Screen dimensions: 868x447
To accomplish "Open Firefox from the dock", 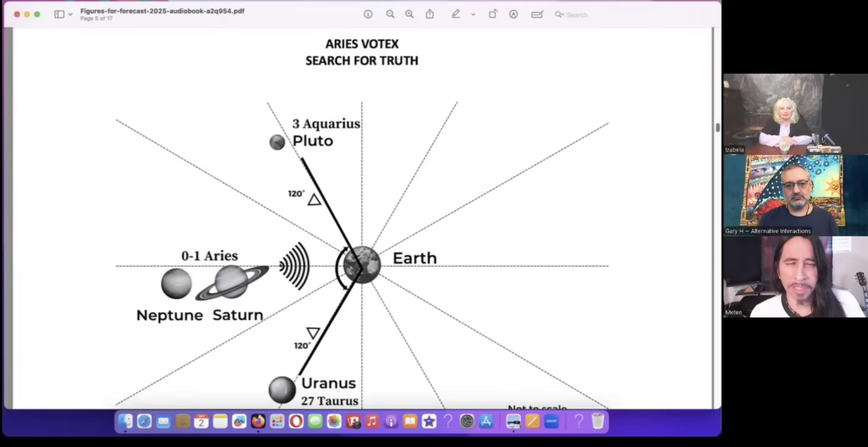I will pos(258,421).
